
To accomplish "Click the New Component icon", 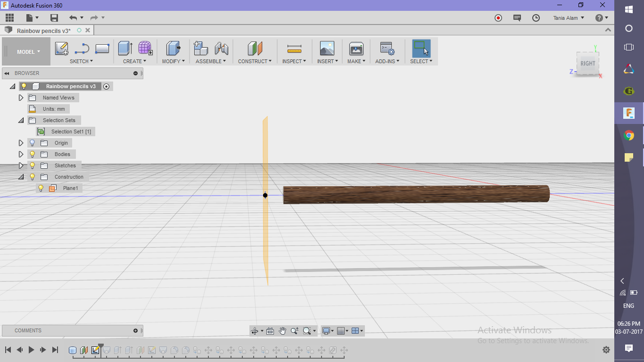I will tap(201, 48).
